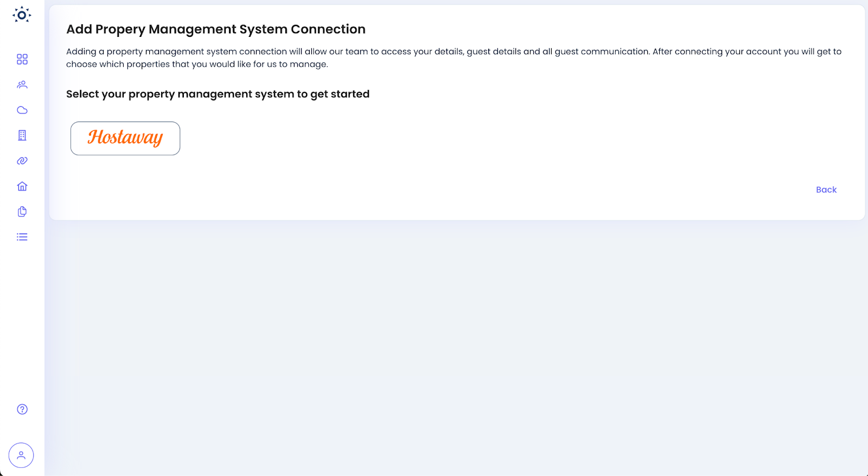868x476 pixels.
Task: Open the users group icon in the sidebar
Action: (22, 85)
